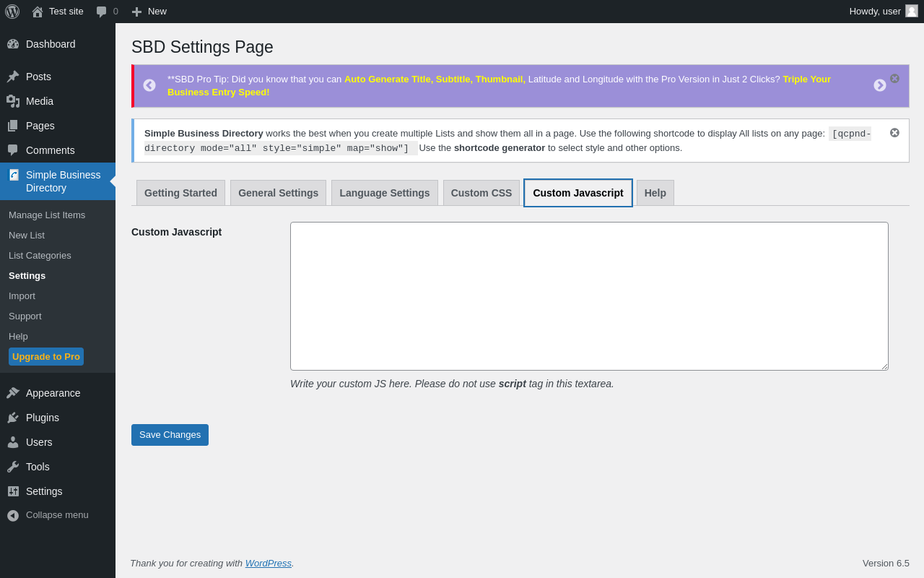The height and width of the screenshot is (578, 924).
Task: Switch to the Language Settings tab
Action: (x=385, y=193)
